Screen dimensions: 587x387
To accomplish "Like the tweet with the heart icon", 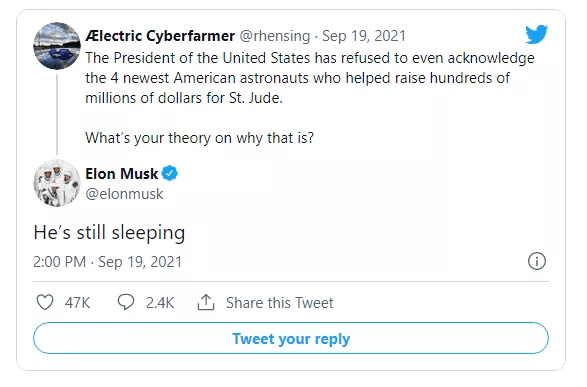I will click(x=45, y=302).
